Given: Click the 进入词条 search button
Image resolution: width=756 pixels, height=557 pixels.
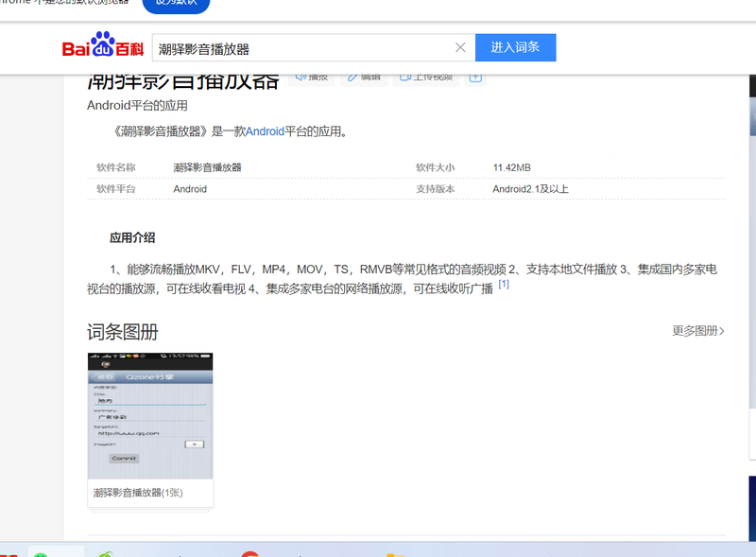Looking at the screenshot, I should tap(515, 47).
